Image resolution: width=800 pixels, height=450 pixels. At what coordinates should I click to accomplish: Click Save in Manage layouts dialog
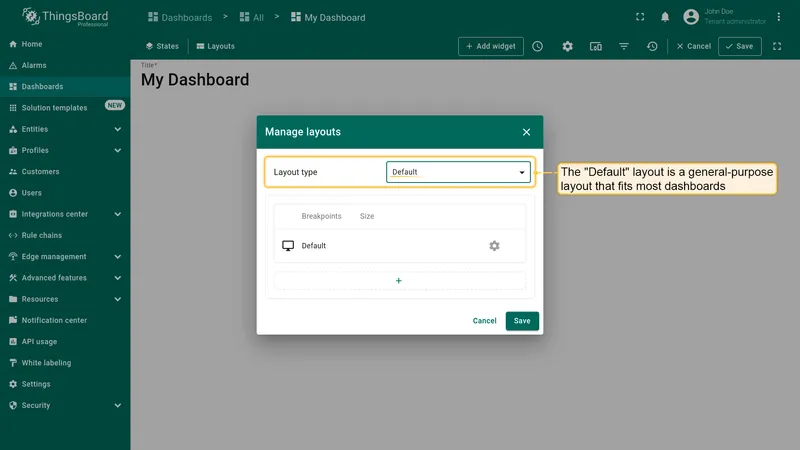(x=522, y=321)
